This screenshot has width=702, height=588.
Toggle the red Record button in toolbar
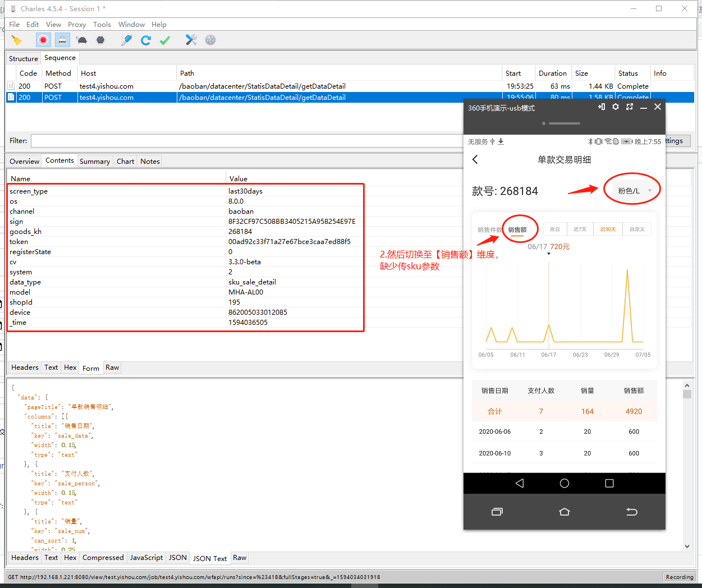coord(43,40)
